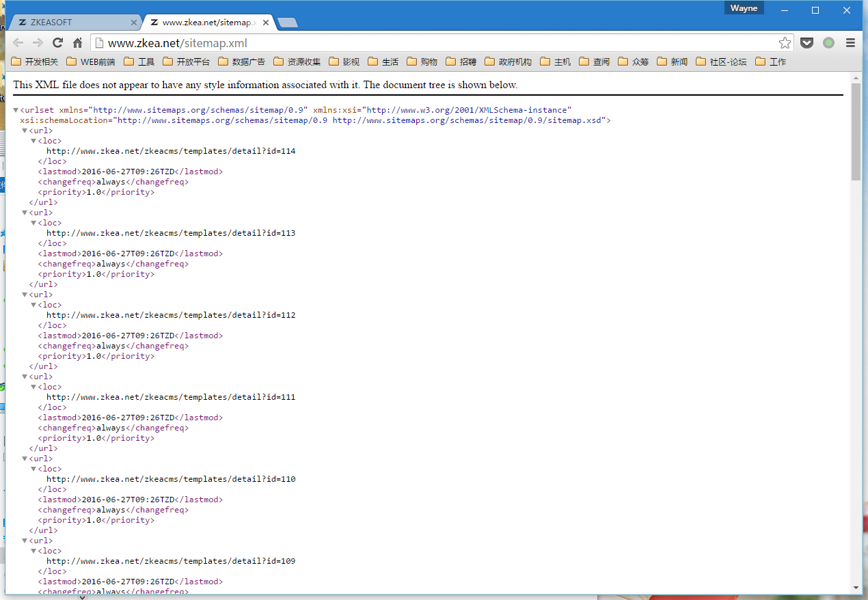This screenshot has width=868, height=600.
Task: Click the scrollbar up arrow
Action: [x=856, y=78]
